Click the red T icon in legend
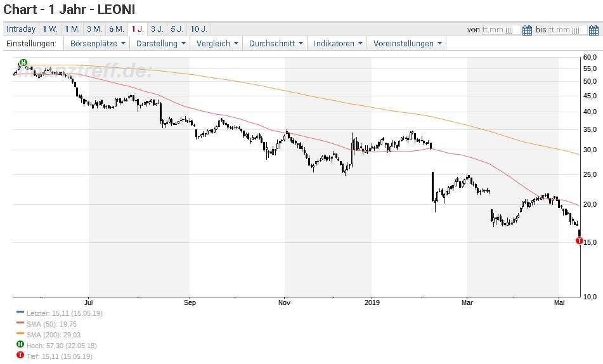 click(20, 355)
